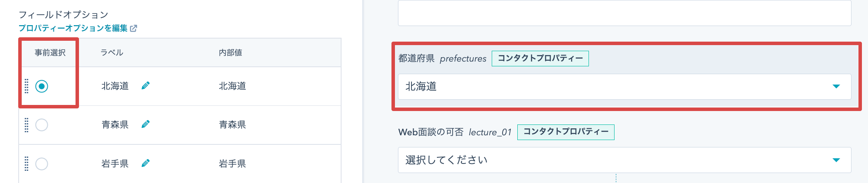Click external link icon beside プロパティーオプションを編集
Screen dimensions: 868x183
(134, 28)
